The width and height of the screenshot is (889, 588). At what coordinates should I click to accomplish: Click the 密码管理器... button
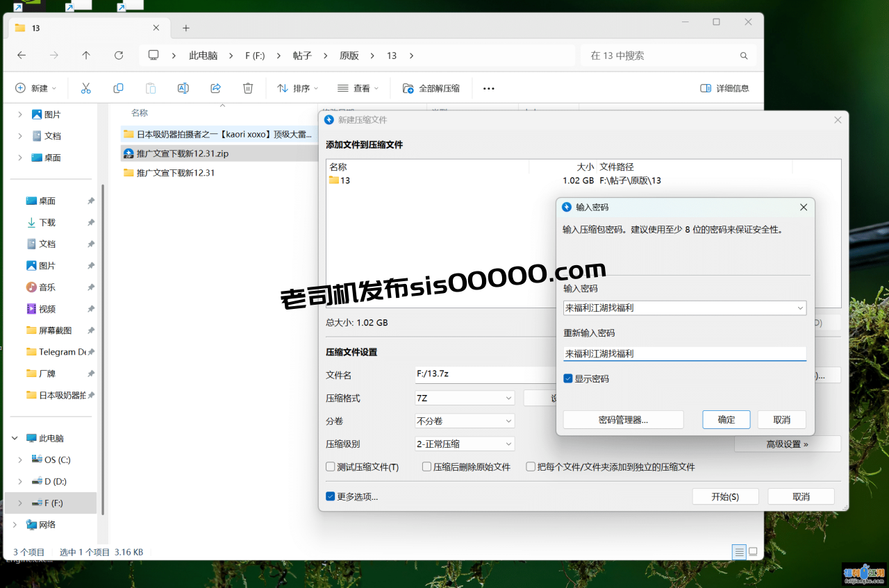[x=623, y=420]
